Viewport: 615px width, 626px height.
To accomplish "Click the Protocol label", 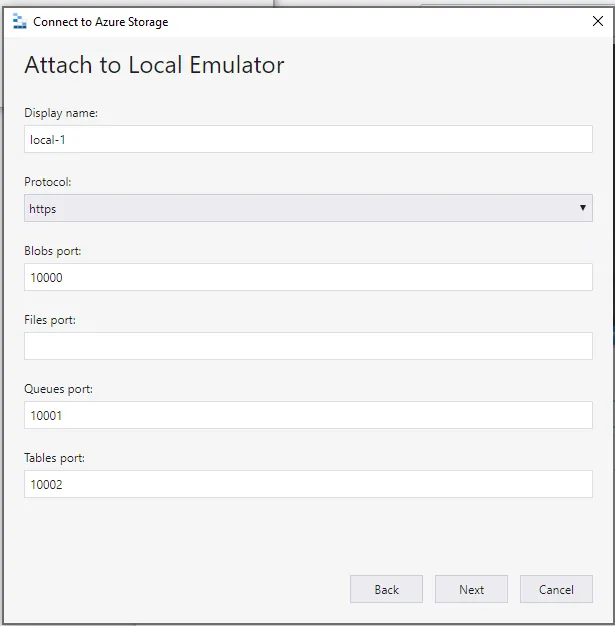I will click(48, 182).
